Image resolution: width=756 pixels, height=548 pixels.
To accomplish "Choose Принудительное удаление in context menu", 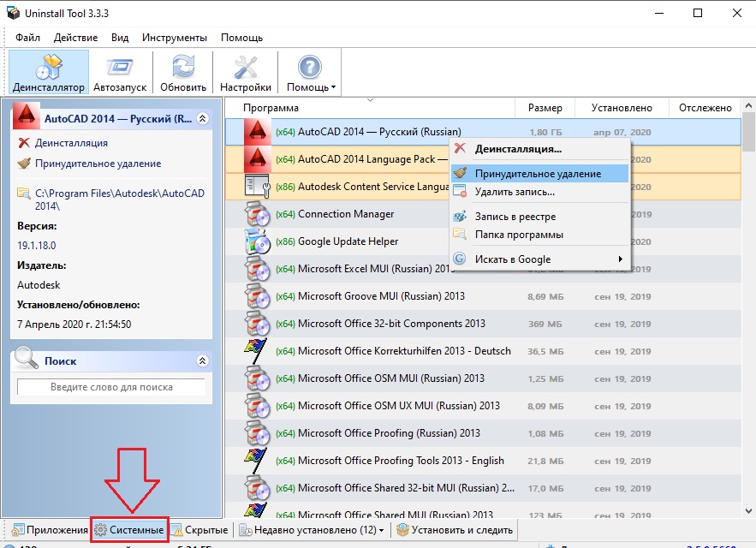I will click(538, 174).
